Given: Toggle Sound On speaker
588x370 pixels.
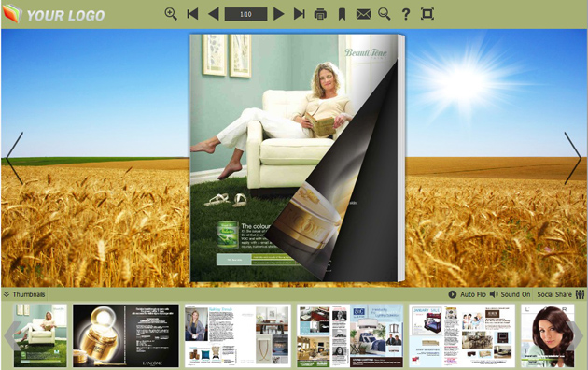Looking at the screenshot, I should coord(510,294).
